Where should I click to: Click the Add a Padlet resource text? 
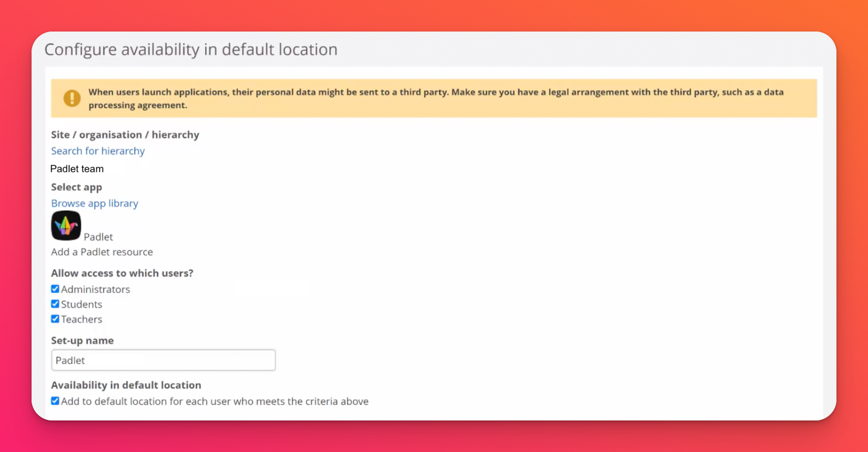102,252
